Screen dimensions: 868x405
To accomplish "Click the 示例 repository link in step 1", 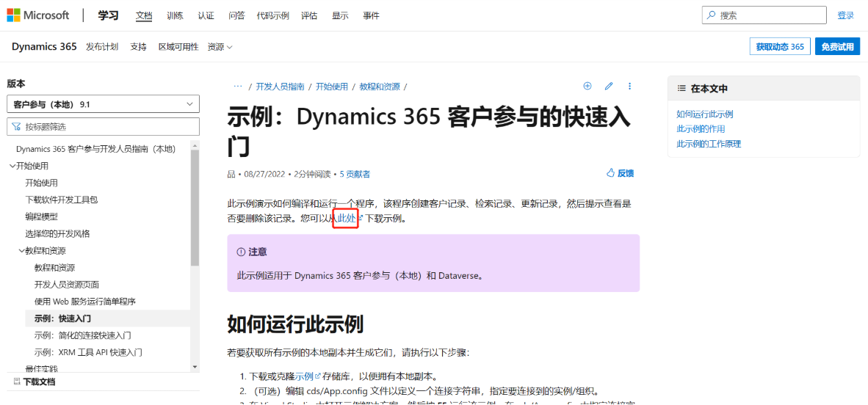I will (x=304, y=376).
